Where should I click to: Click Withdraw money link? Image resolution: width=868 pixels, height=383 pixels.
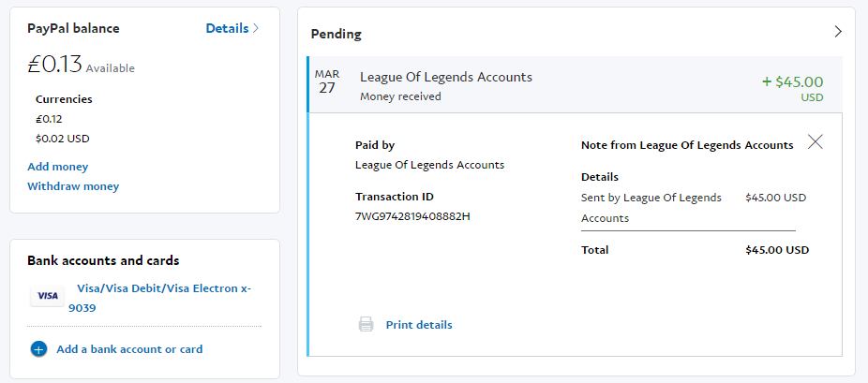(x=73, y=186)
